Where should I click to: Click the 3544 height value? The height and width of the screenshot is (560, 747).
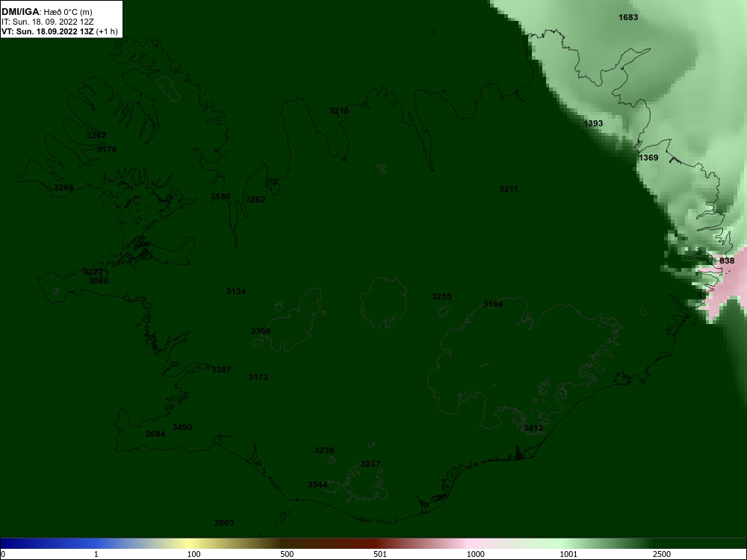317,485
